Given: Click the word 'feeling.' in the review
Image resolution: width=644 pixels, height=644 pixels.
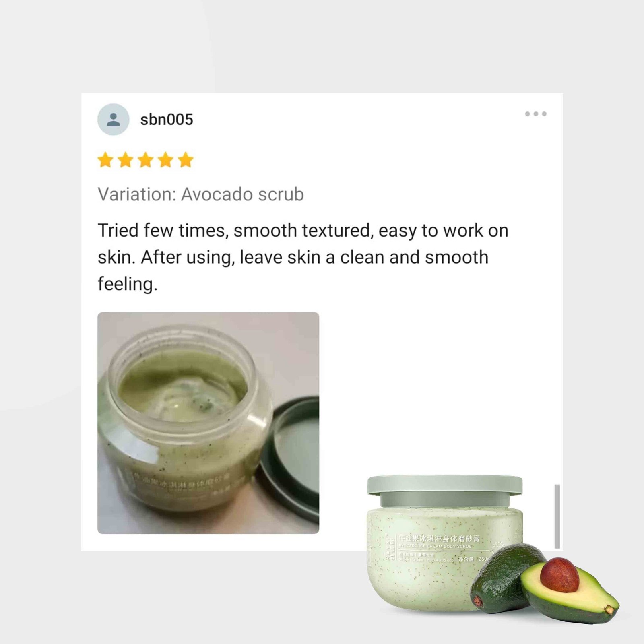Looking at the screenshot, I should (x=128, y=284).
